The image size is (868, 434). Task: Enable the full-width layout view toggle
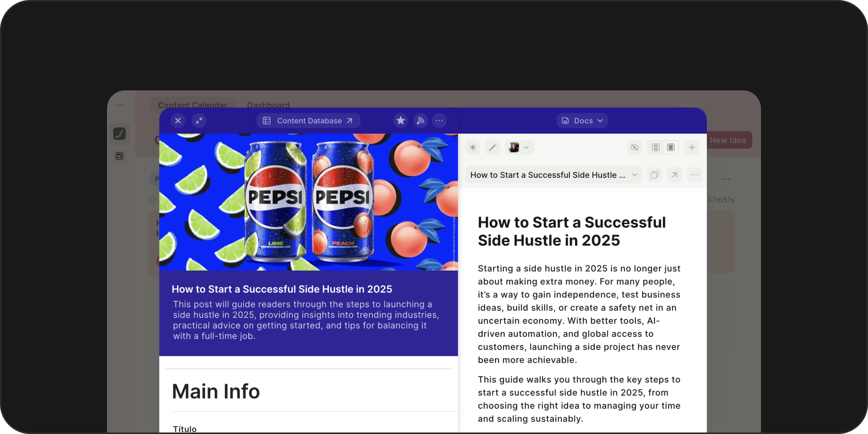pyautogui.click(x=671, y=147)
